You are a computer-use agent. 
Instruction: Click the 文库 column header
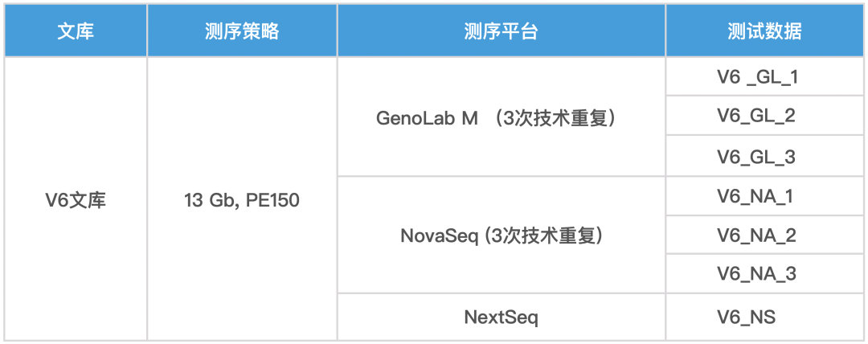[76, 31]
